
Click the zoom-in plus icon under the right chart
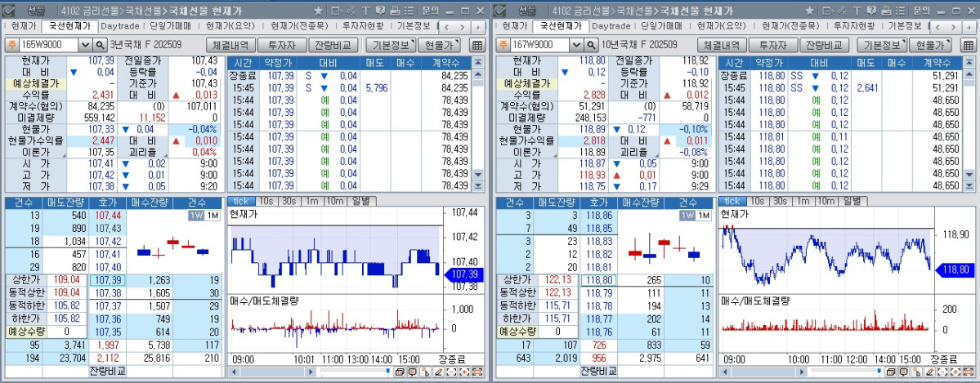coord(955,372)
